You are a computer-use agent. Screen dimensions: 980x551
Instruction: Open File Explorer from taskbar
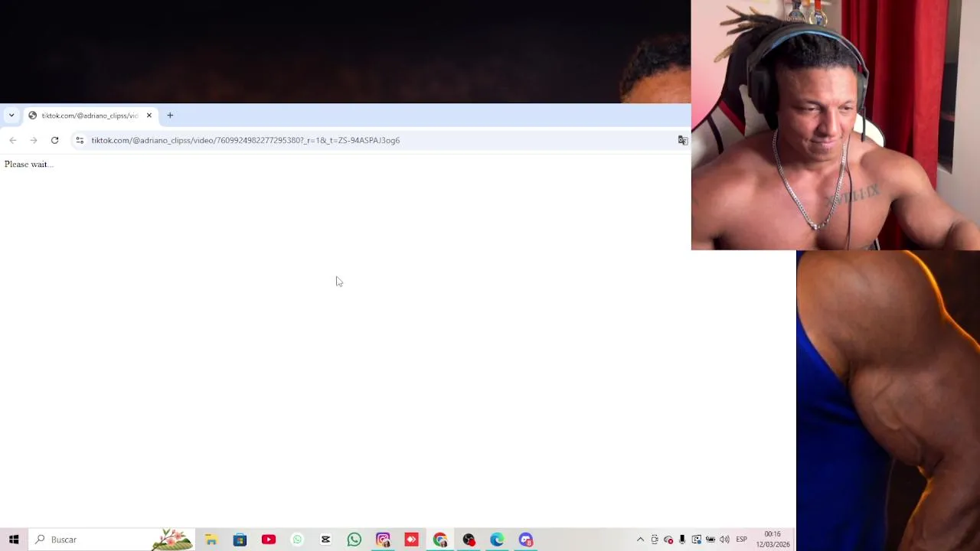[211, 540]
